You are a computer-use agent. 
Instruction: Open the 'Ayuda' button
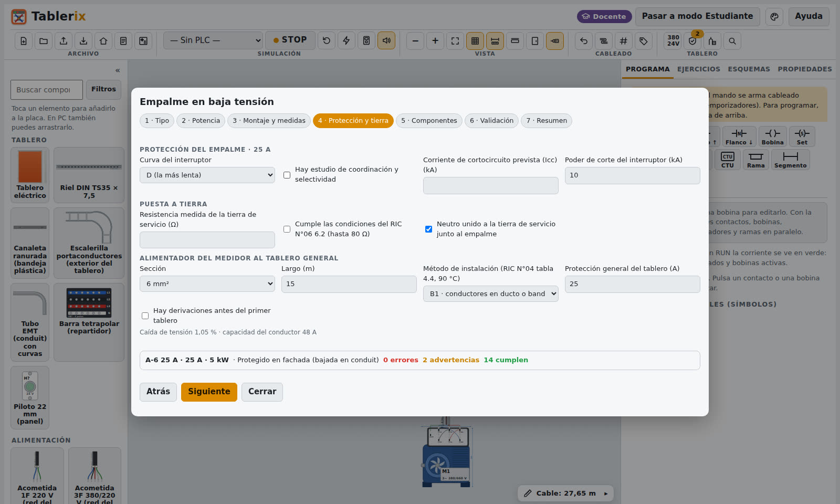(x=808, y=17)
